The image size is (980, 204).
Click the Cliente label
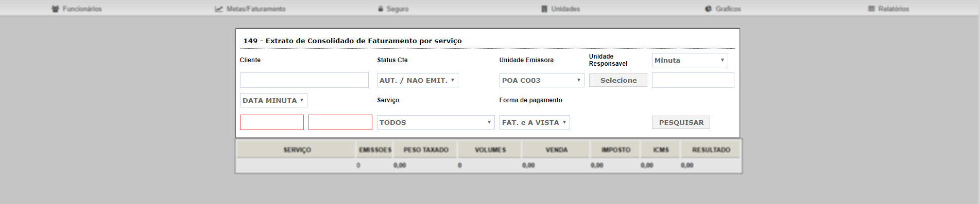click(250, 60)
